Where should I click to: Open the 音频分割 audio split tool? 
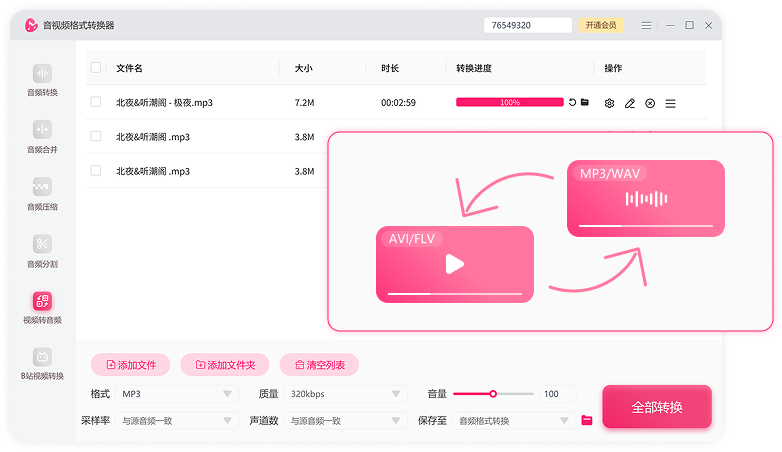click(42, 250)
